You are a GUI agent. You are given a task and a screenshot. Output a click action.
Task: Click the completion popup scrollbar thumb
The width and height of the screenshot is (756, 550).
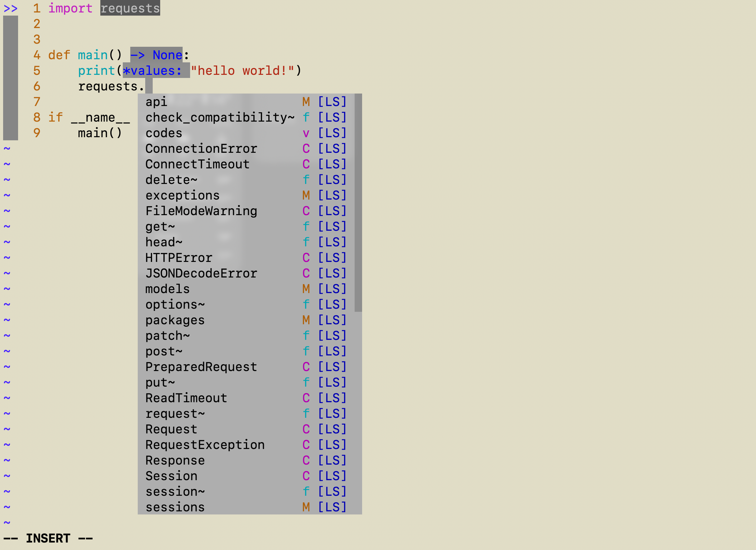click(358, 203)
